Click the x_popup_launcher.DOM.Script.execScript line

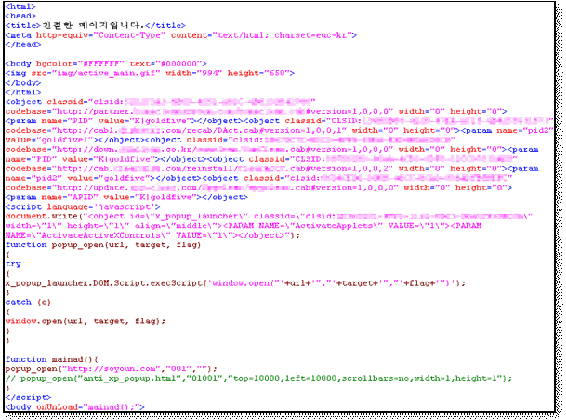(235, 283)
